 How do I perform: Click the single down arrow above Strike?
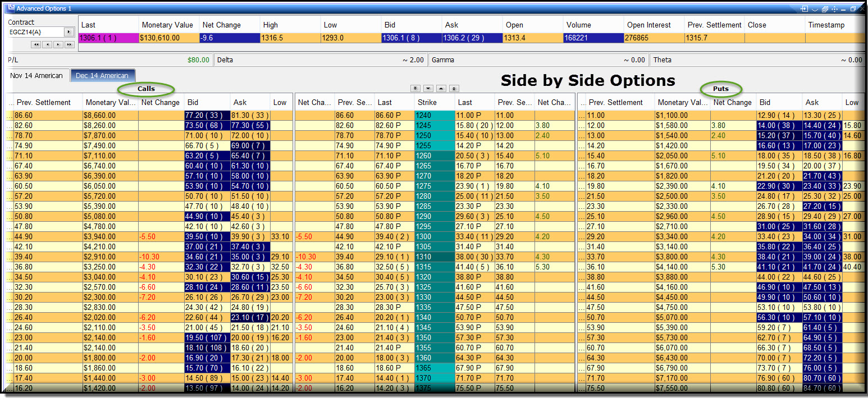[x=428, y=88]
